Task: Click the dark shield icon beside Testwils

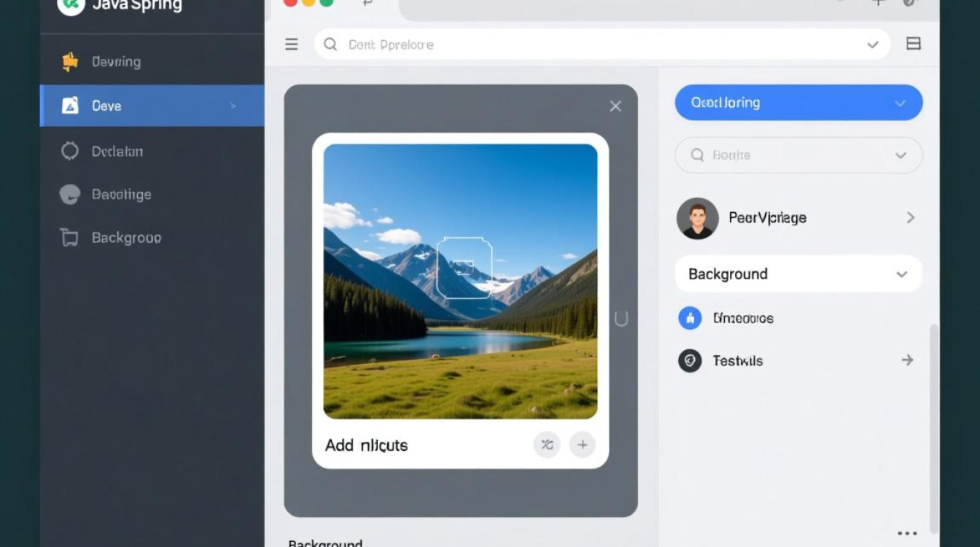Action: click(x=690, y=360)
